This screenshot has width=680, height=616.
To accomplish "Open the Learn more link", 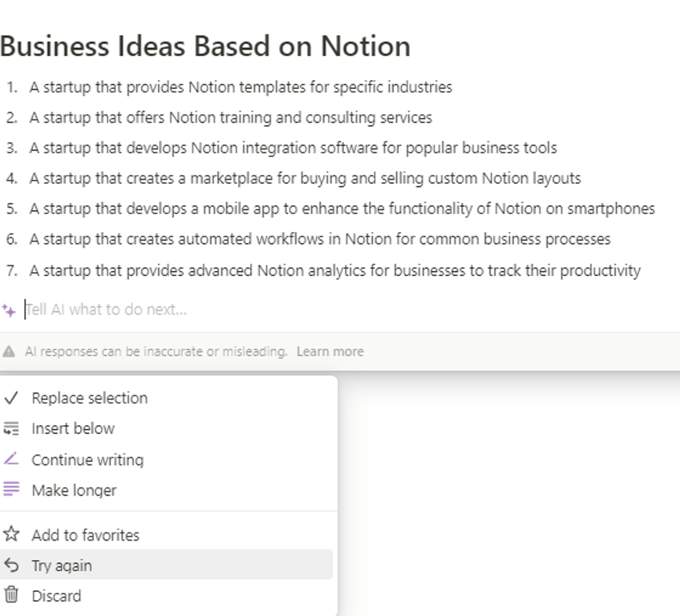I will pos(330,351).
